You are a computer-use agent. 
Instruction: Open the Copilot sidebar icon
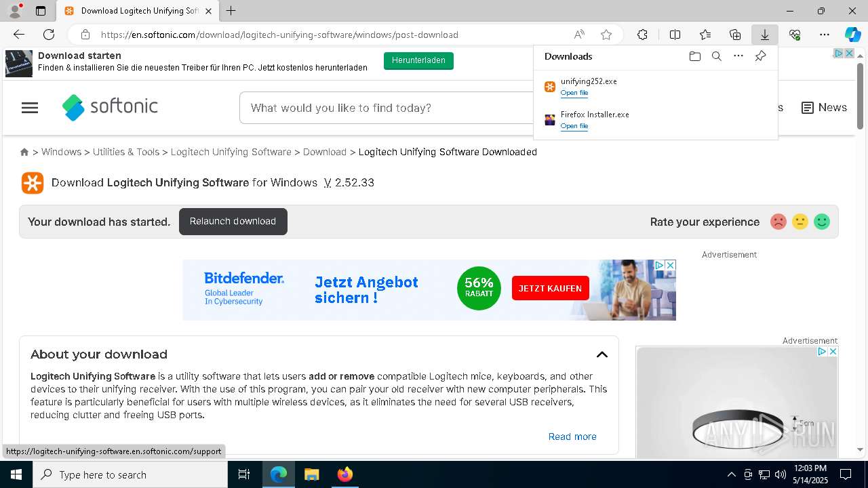tap(852, 35)
